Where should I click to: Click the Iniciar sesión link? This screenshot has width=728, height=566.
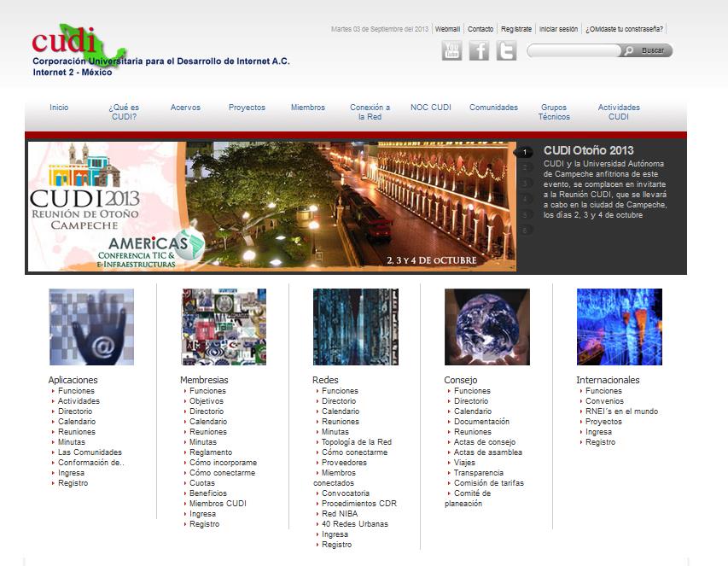pos(558,29)
